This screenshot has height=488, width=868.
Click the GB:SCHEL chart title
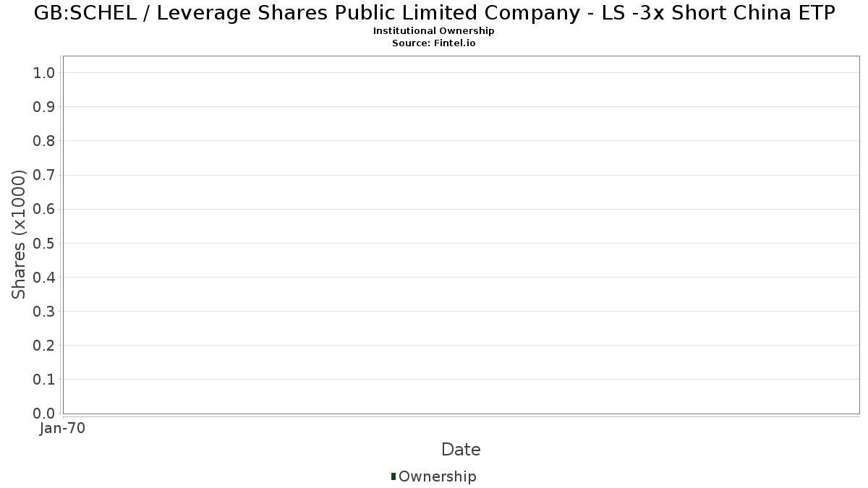point(434,13)
